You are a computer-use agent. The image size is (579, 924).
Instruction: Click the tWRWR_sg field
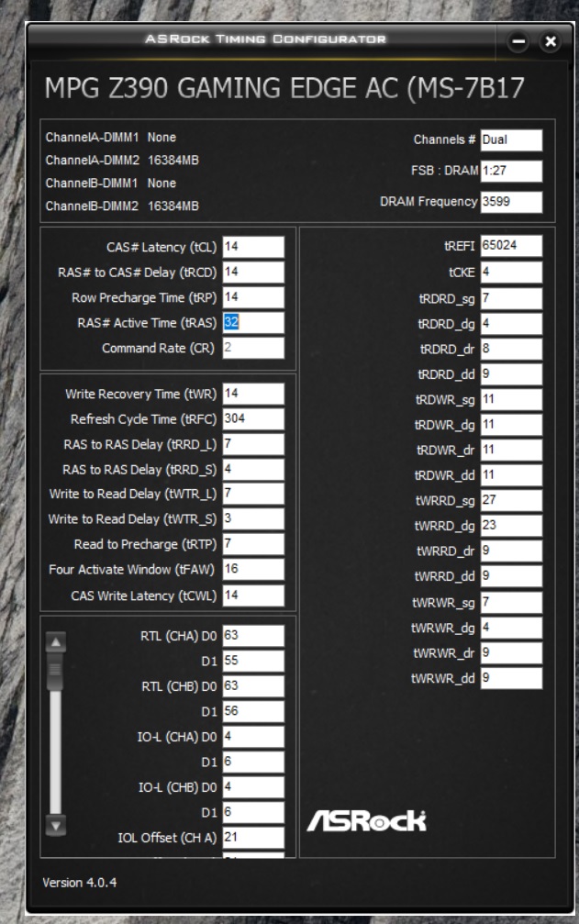tap(511, 603)
